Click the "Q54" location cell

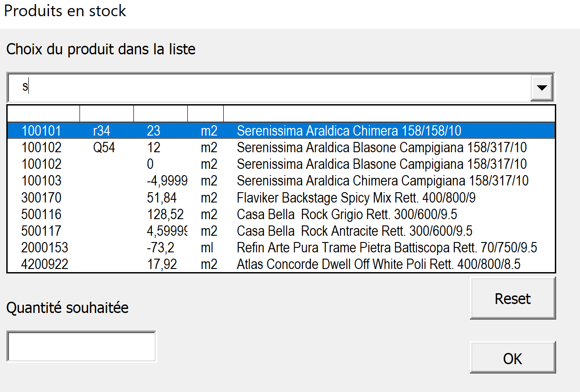pos(104,147)
